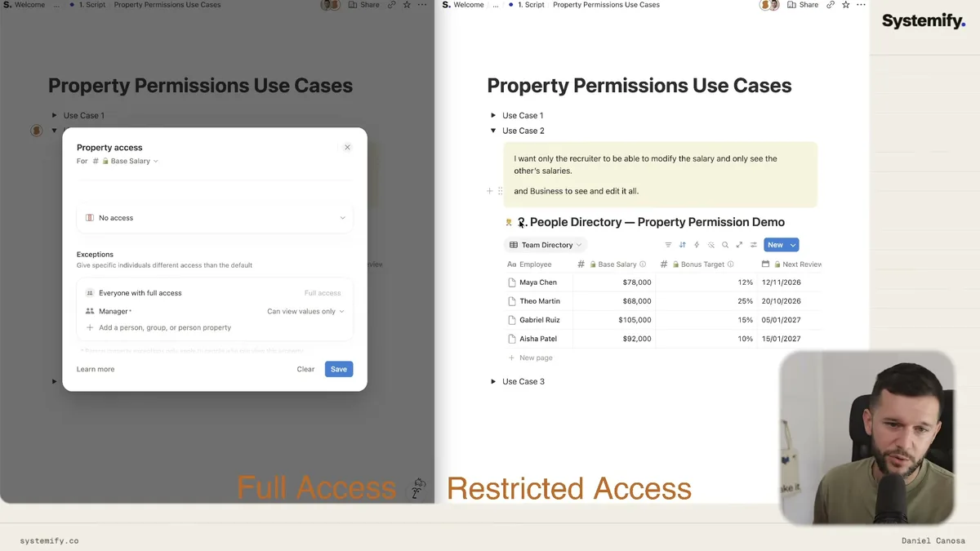The height and width of the screenshot is (551, 980).
Task: Click the info icon beside Bonus Target
Action: click(730, 264)
